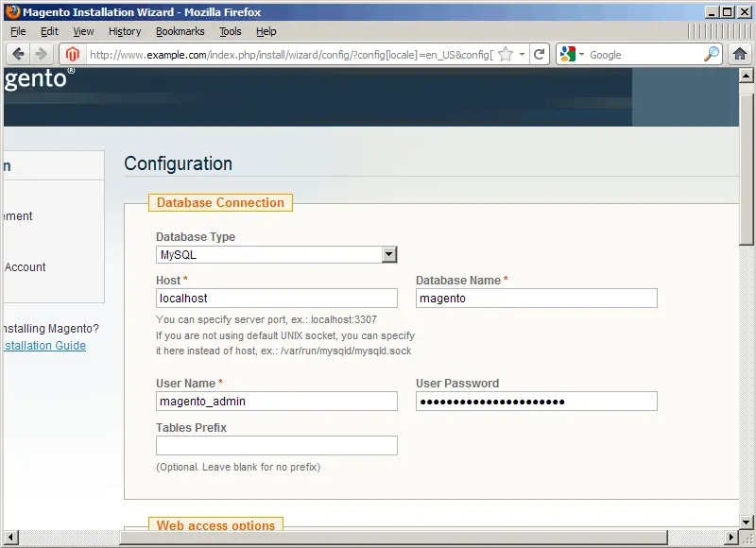Click the User Name input field
The image size is (756, 548).
277,402
